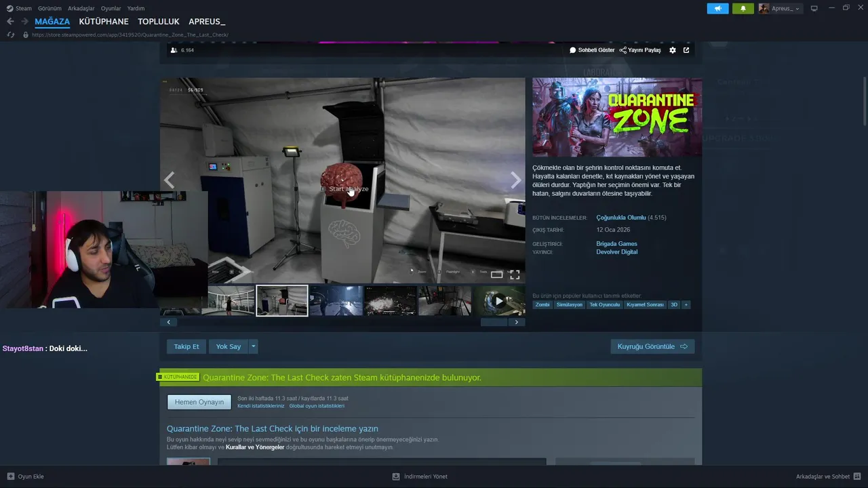
Task: Reload the store page
Action: [10, 35]
